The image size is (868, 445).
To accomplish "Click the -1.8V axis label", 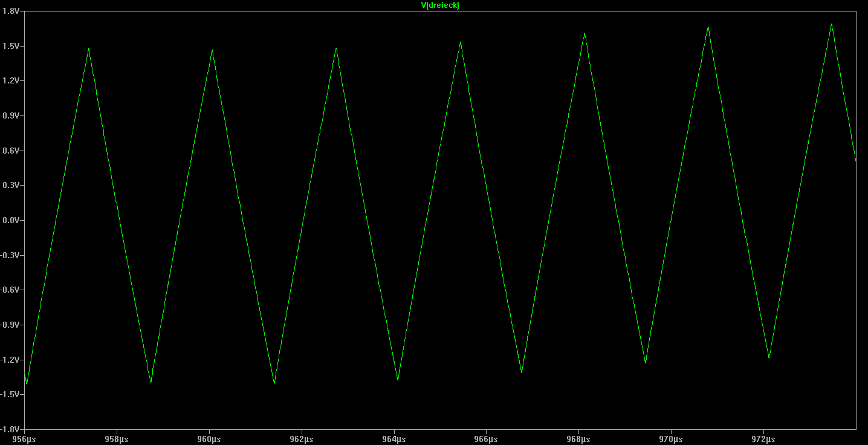I will 10,429.
